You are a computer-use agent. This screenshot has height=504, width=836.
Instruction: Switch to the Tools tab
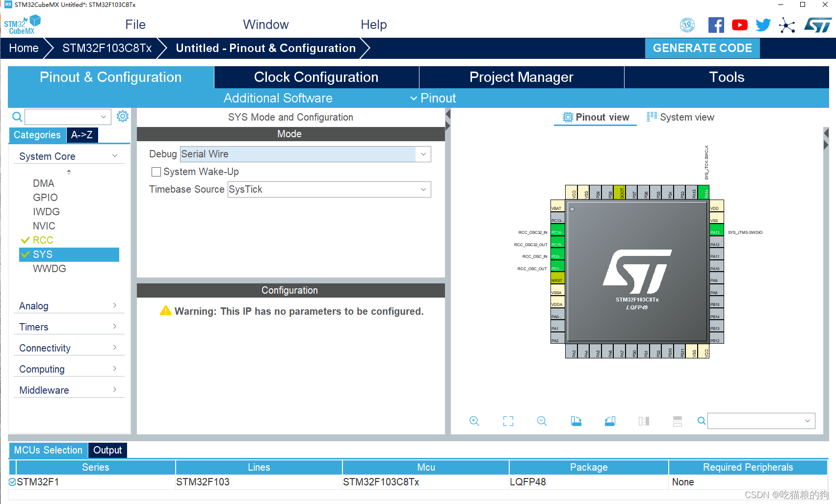727,77
